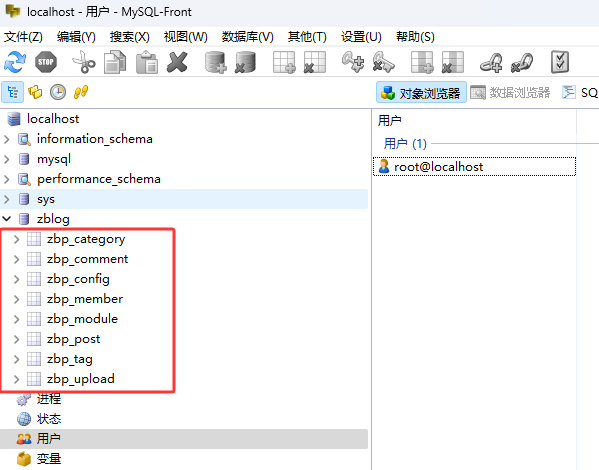The width and height of the screenshot is (599, 470).
Task: Expand the performance_schema database node
Action: (x=6, y=179)
